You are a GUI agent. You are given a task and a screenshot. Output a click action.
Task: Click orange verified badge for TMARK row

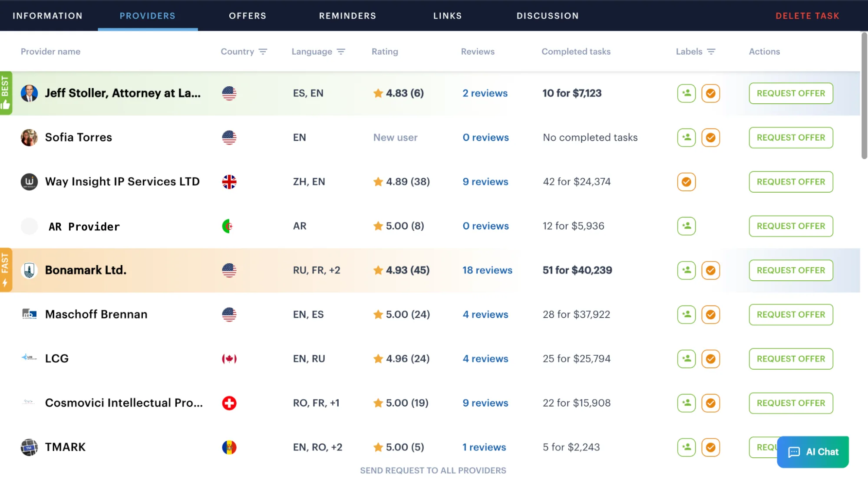710,447
